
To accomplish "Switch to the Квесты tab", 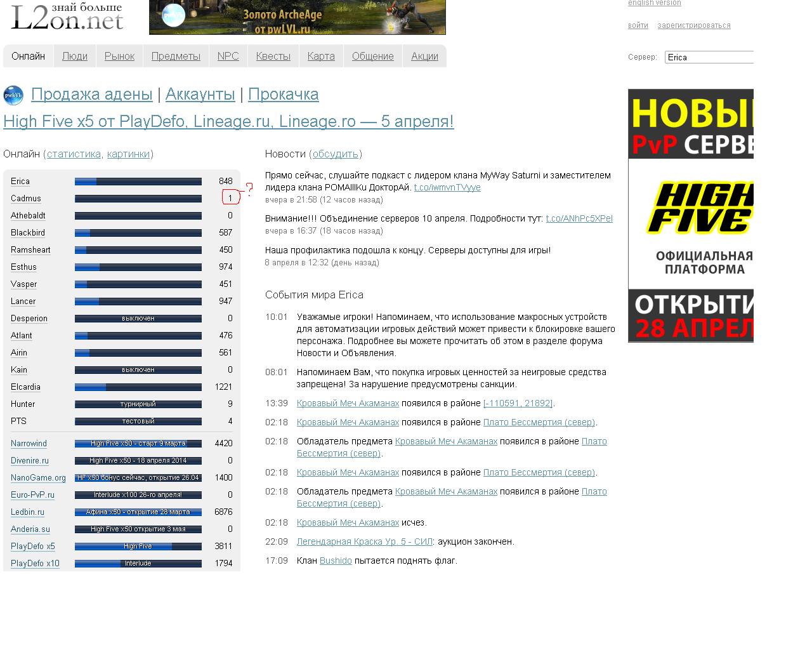I will tap(273, 56).
